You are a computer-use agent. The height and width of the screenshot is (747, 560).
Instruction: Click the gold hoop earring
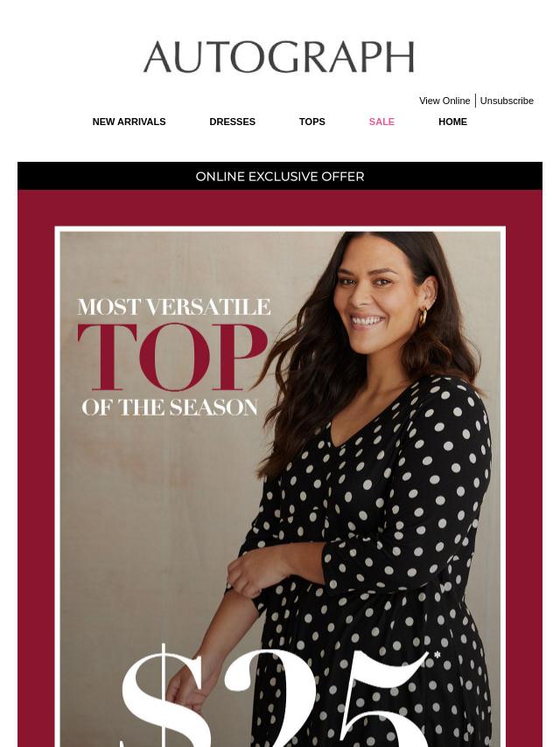click(x=423, y=318)
